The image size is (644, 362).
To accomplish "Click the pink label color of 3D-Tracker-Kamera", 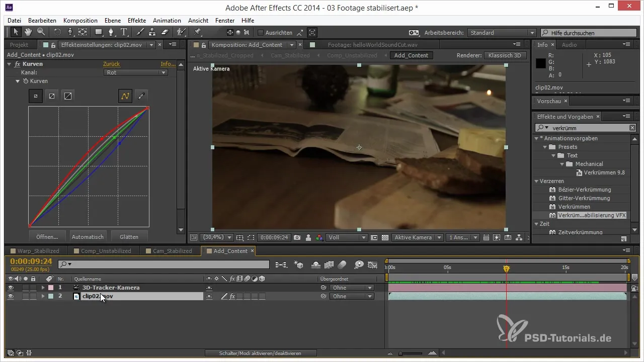I will pyautogui.click(x=51, y=288).
